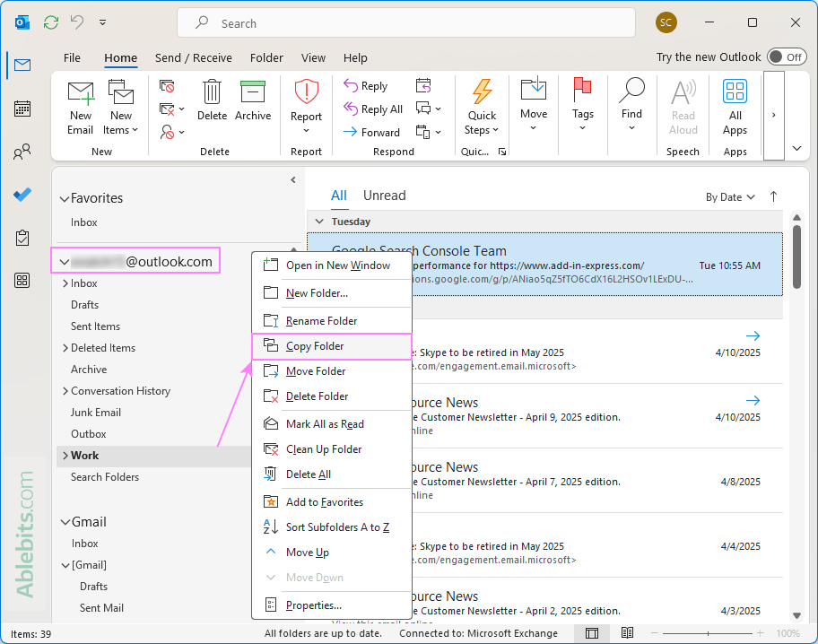The image size is (818, 644).
Task: Expand the Work folder
Action: coord(65,456)
